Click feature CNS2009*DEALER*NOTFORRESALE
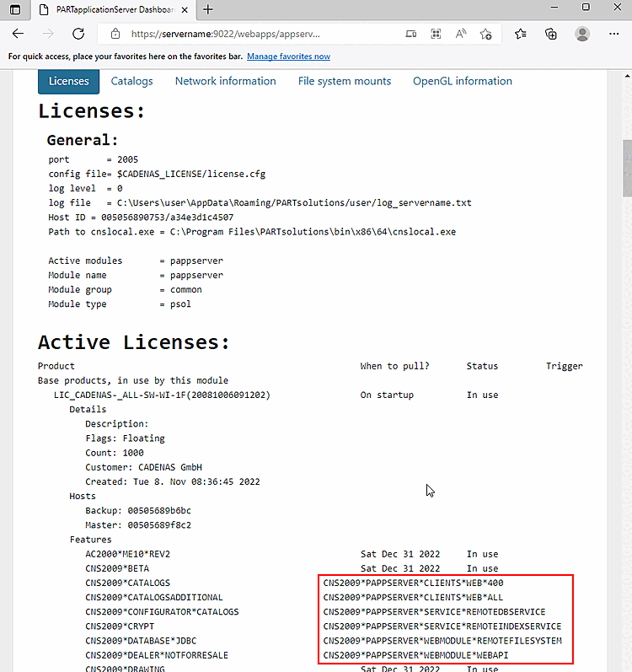 tap(157, 655)
